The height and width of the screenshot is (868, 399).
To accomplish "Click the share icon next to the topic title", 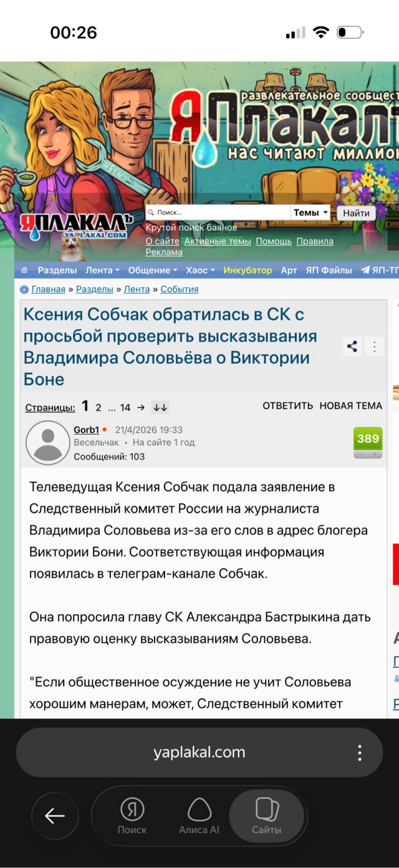I will click(x=352, y=347).
